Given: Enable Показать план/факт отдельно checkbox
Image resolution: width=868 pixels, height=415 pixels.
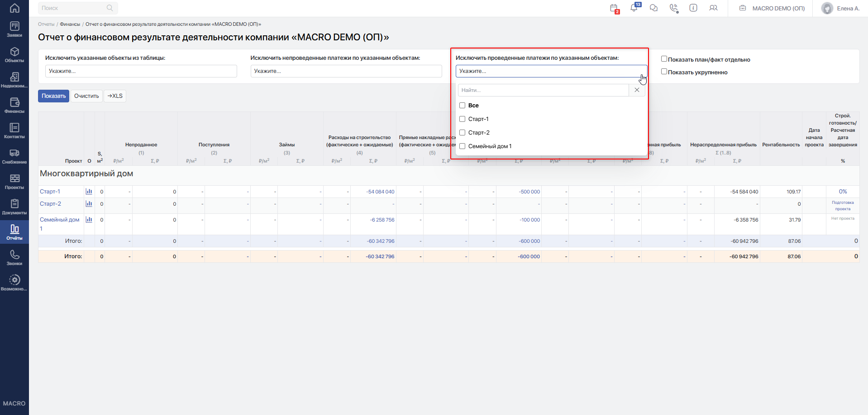Looking at the screenshot, I should (x=664, y=59).
